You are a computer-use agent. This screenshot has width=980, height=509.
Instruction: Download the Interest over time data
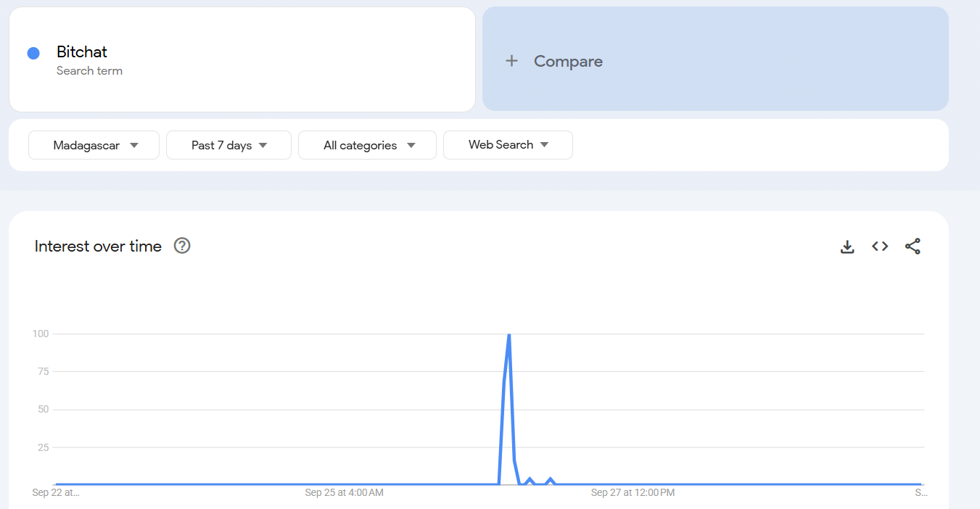click(847, 247)
